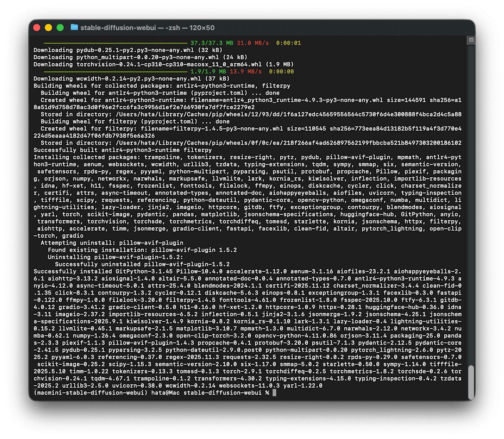Image resolution: width=504 pixels, height=439 pixels.
Task: Click the scrollbar thumb at the bottom right
Action: (471, 381)
